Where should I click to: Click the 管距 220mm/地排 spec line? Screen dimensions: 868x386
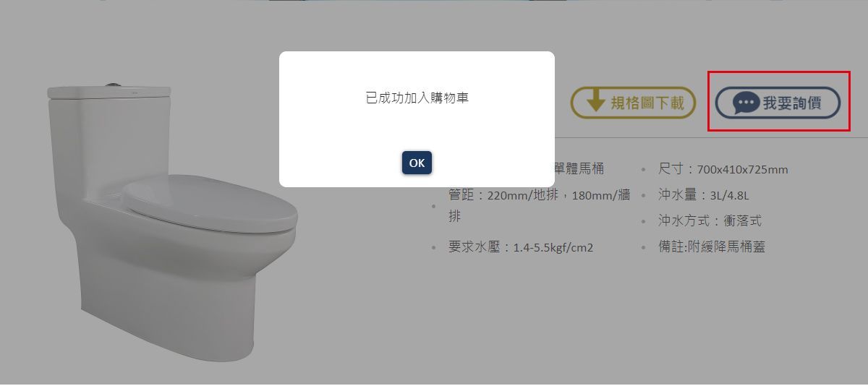539,205
